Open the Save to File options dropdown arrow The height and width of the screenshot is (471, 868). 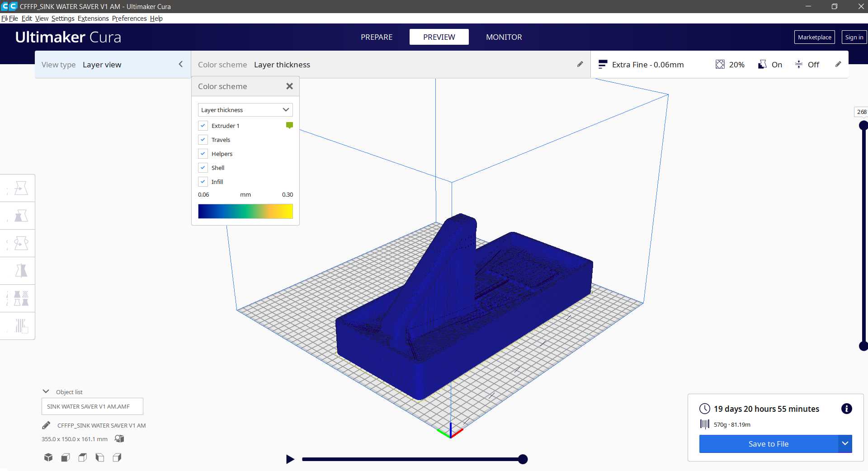point(845,444)
